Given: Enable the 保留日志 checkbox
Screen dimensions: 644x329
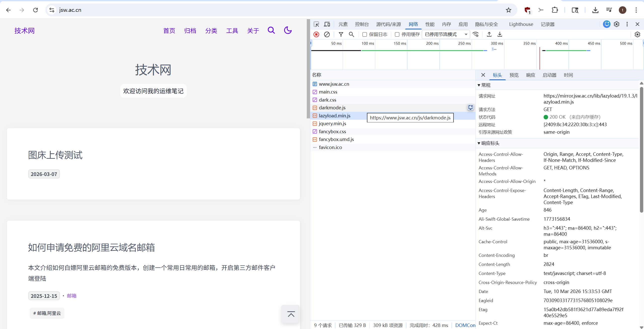Looking at the screenshot, I should tap(364, 34).
